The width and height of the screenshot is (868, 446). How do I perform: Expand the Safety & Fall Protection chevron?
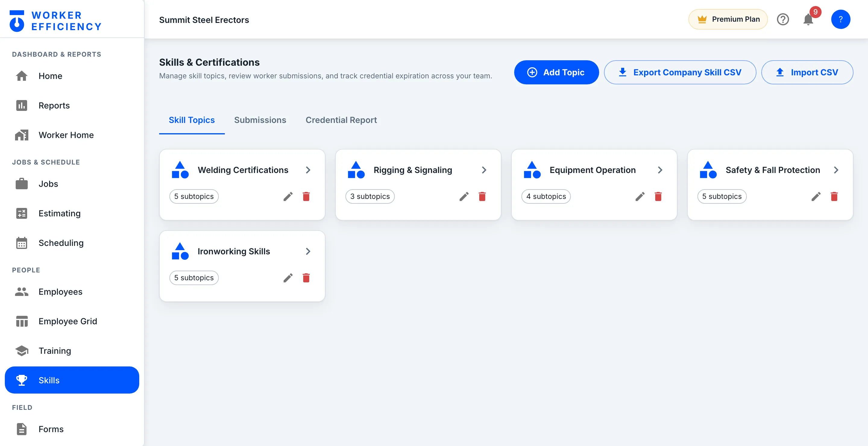point(836,170)
